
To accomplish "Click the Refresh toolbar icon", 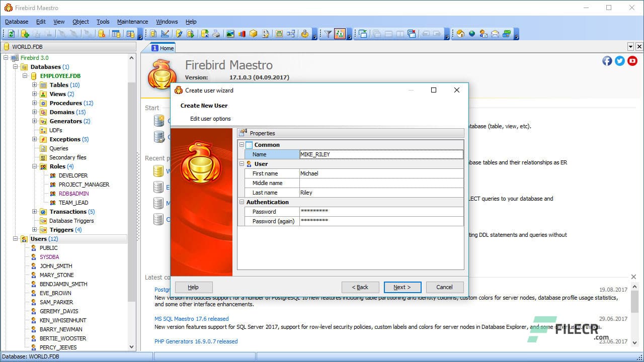I will pyautogui.click(x=11, y=34).
